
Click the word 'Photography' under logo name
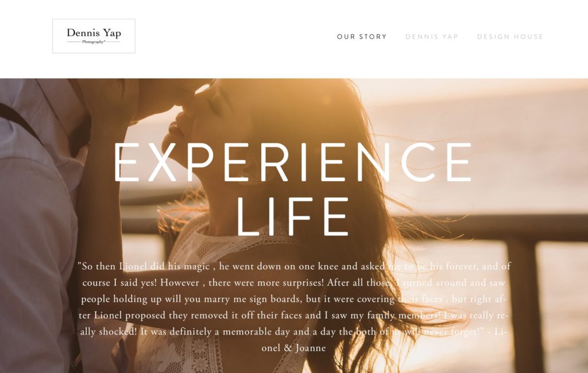tap(94, 42)
